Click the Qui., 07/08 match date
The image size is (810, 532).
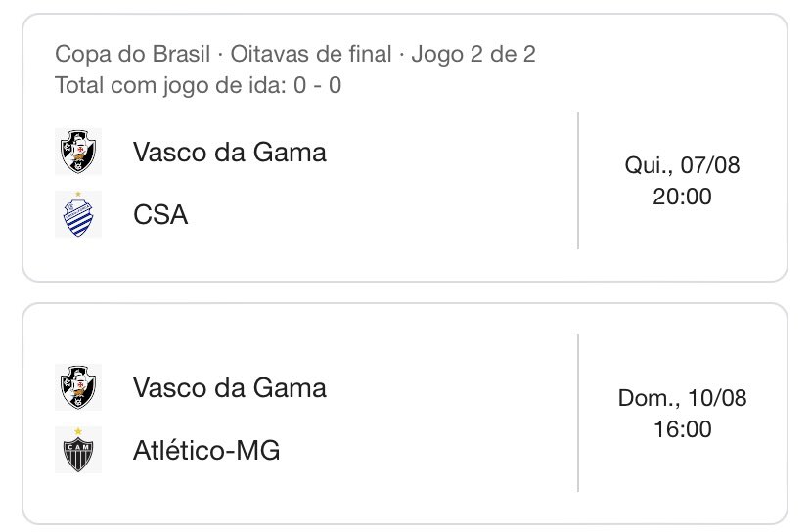tap(682, 165)
